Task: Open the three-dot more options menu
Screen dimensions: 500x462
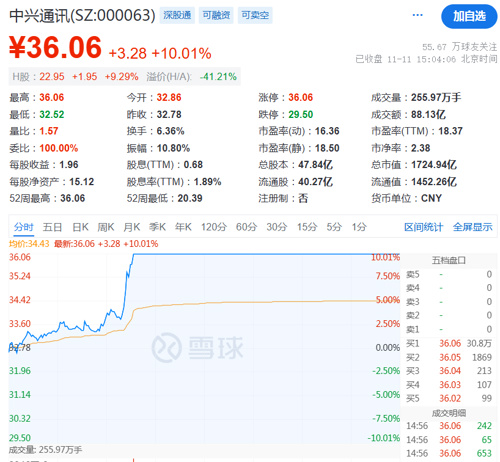Action: pos(417,15)
